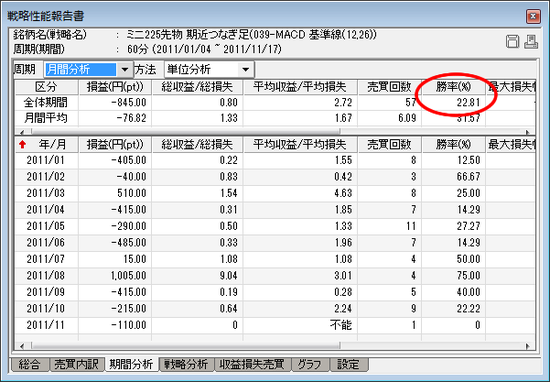Click the print report icon
This screenshot has width=550, height=382.
pyautogui.click(x=531, y=41)
